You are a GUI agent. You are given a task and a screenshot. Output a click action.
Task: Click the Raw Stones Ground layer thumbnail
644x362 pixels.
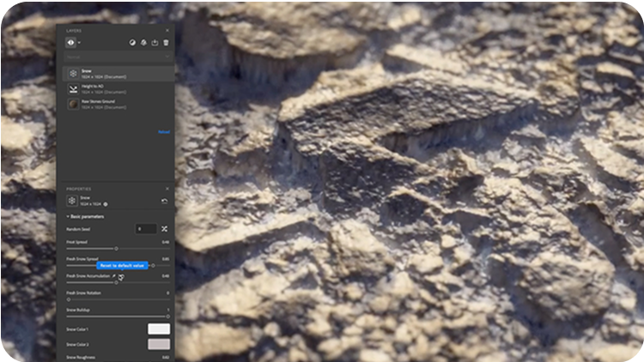click(x=73, y=104)
